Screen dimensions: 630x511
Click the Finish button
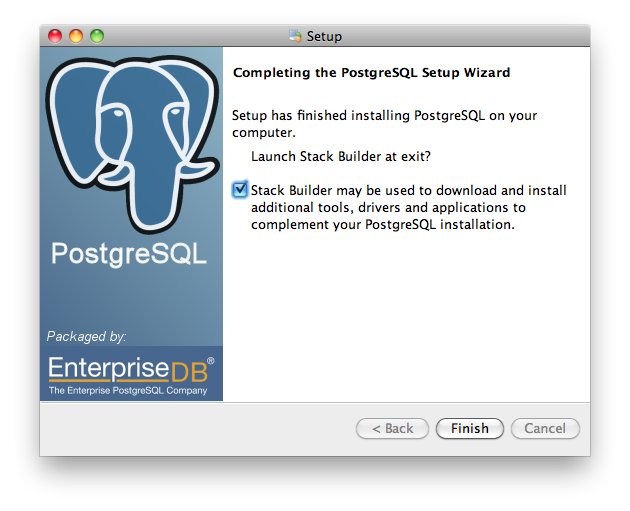click(x=470, y=428)
